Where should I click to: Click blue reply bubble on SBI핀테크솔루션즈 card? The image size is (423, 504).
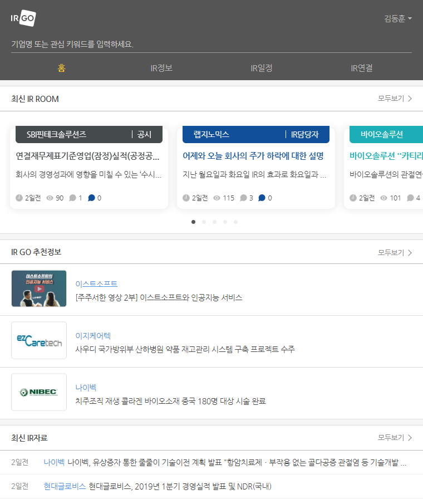91,198
